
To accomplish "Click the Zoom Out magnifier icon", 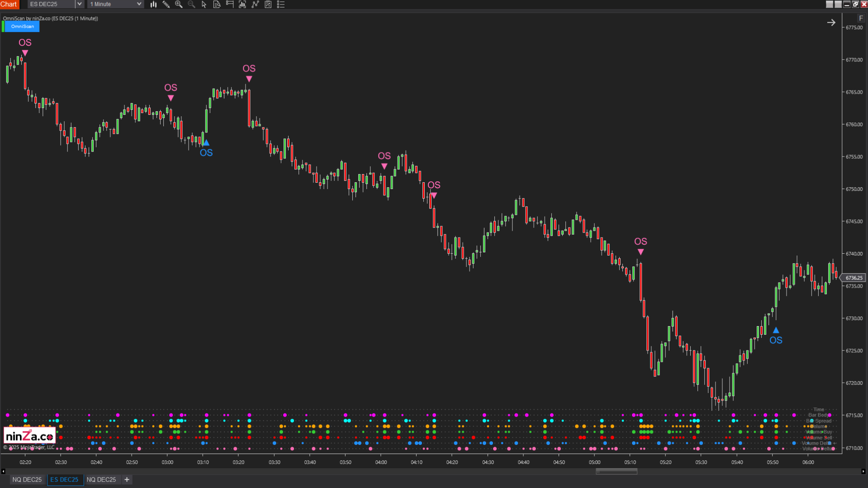I will click(191, 4).
